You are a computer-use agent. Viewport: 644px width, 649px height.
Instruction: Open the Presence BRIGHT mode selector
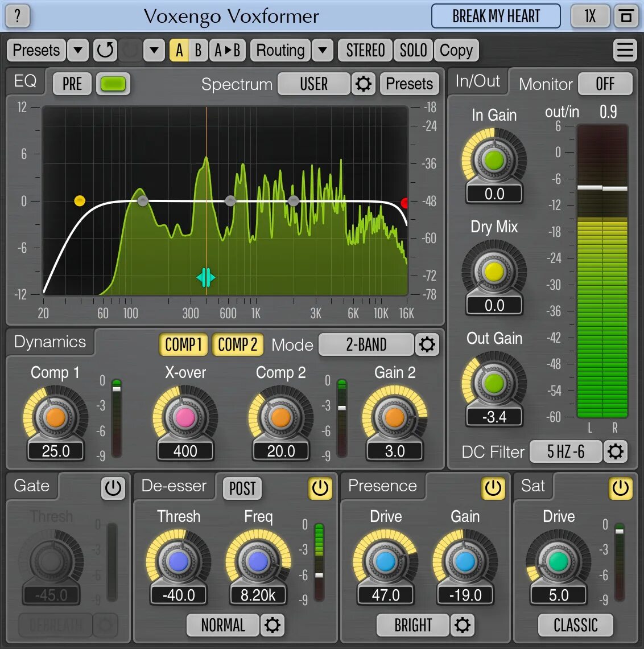click(413, 625)
